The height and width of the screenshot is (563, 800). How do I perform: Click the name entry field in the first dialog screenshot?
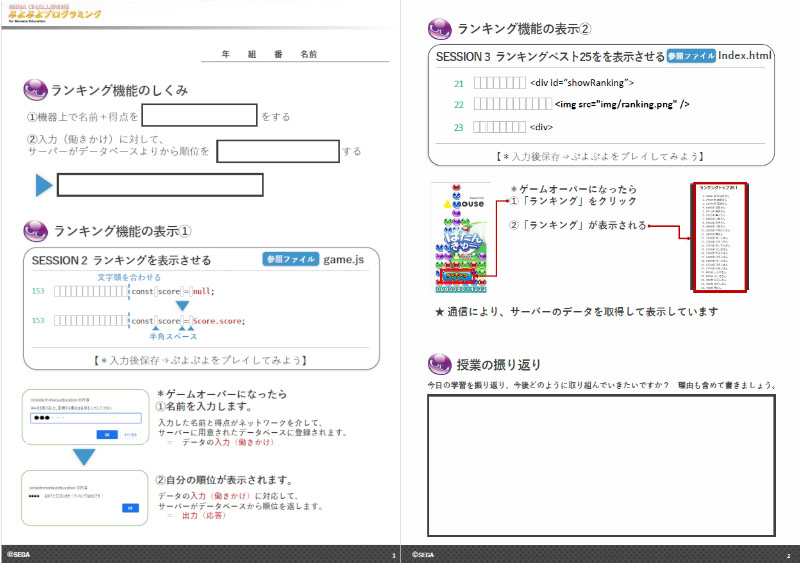[x=86, y=418]
